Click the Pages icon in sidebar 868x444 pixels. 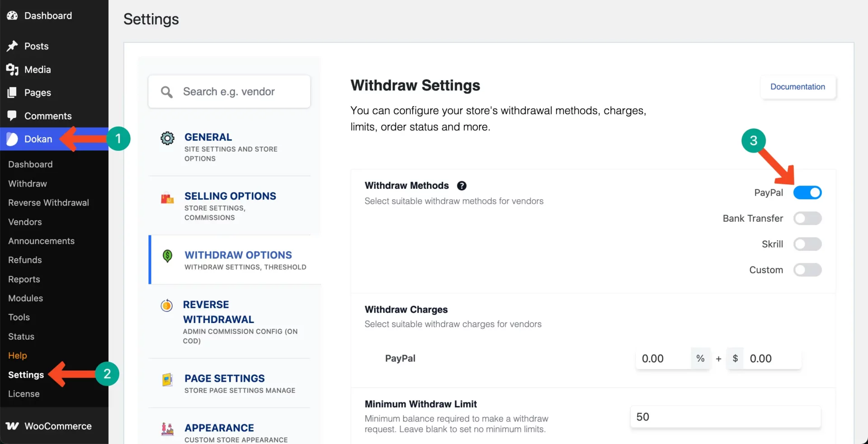(12, 93)
